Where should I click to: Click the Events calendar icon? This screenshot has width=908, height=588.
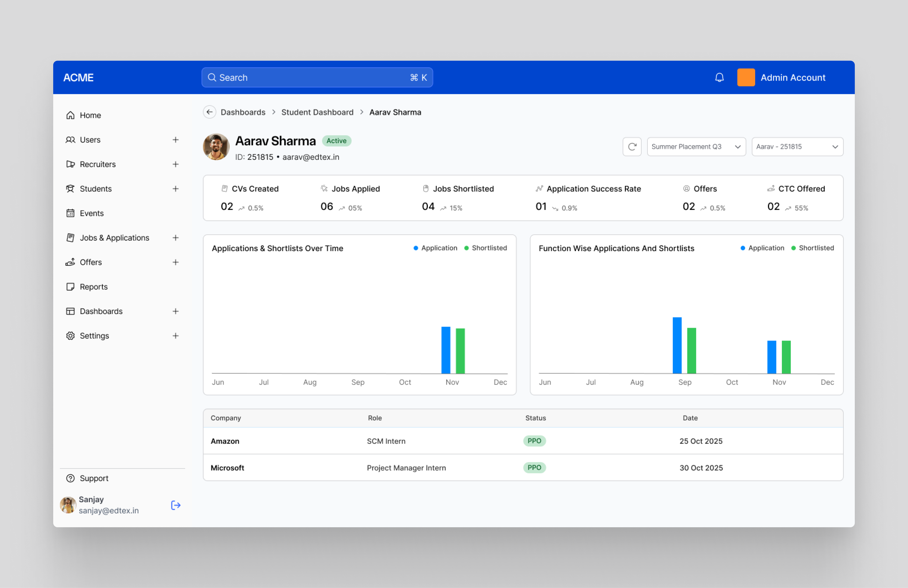[70, 213]
